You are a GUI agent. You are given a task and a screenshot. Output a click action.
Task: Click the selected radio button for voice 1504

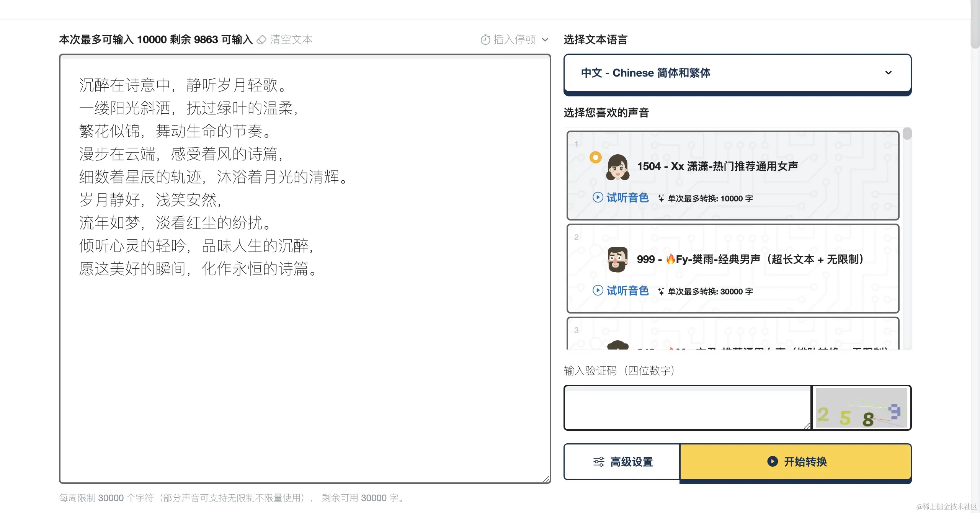click(595, 157)
